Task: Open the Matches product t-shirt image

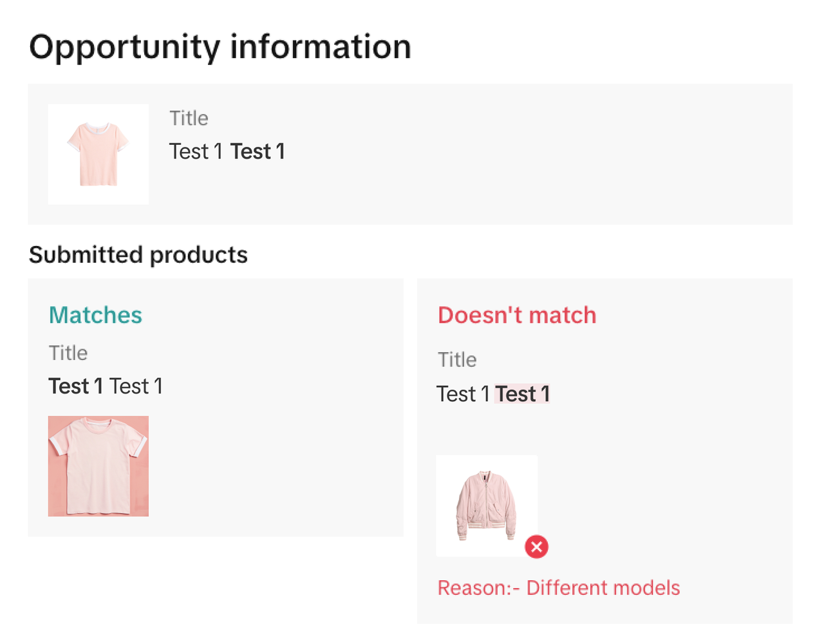Action: (x=98, y=466)
